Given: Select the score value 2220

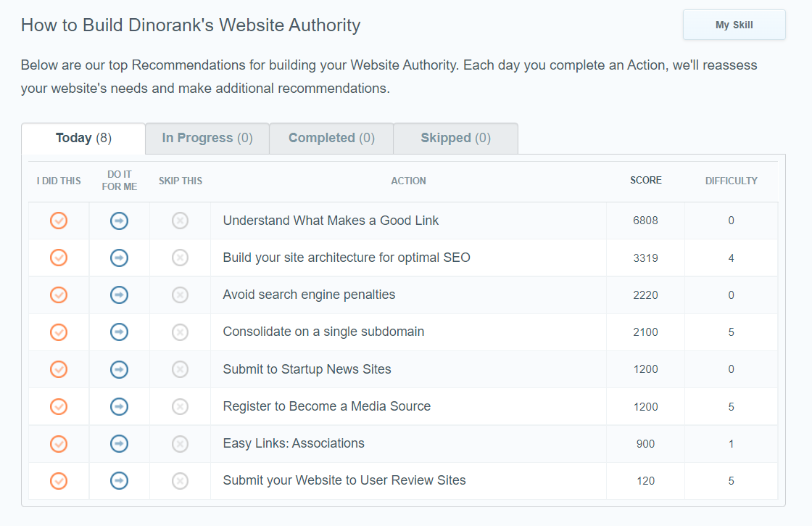Looking at the screenshot, I should pos(645,295).
